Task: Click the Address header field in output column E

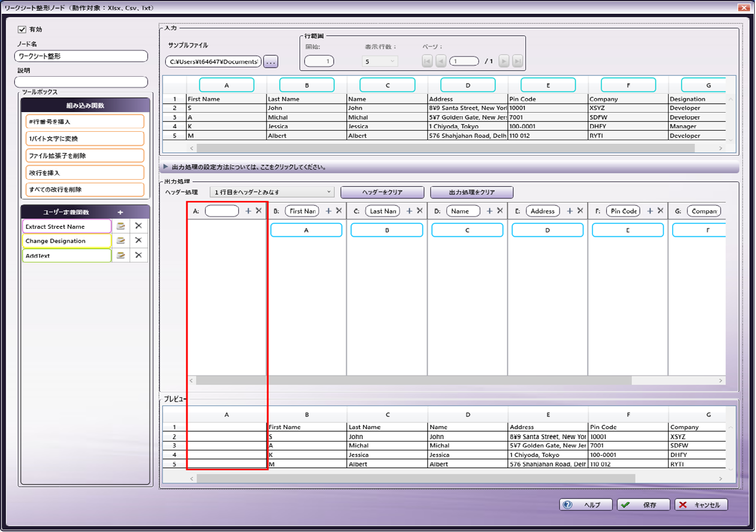Action: 543,211
